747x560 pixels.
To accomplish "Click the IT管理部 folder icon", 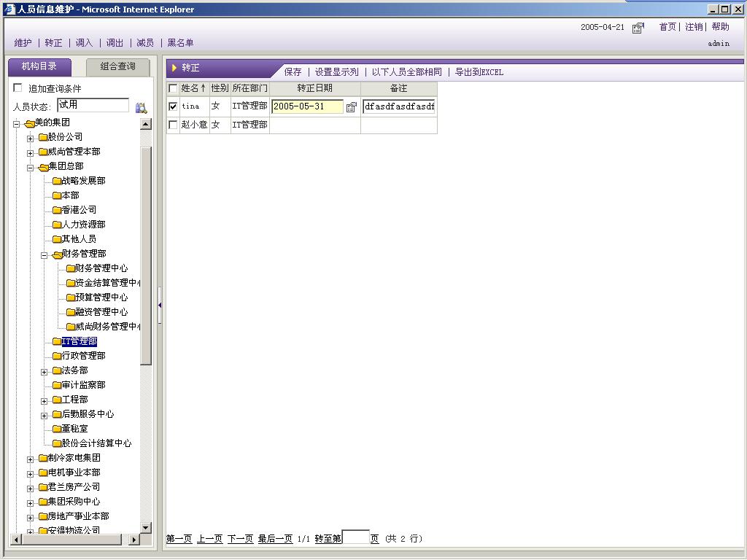I will tap(56, 341).
